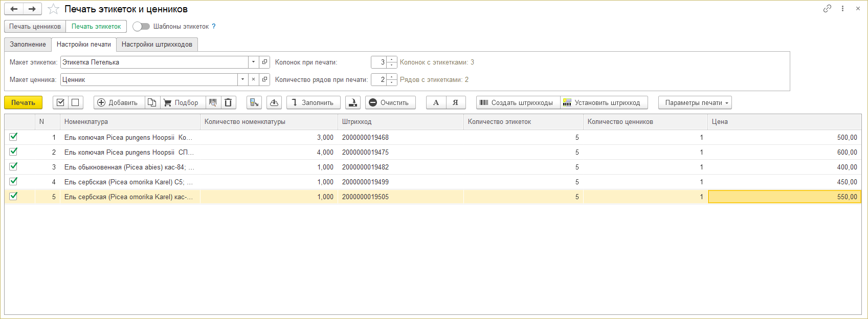Sort ascending with the А button

click(436, 102)
